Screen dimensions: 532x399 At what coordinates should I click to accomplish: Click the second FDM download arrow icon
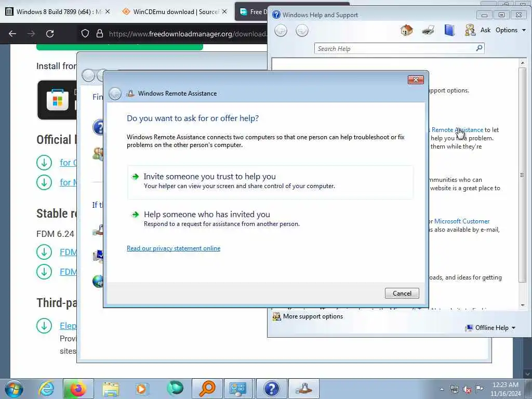coord(44,272)
